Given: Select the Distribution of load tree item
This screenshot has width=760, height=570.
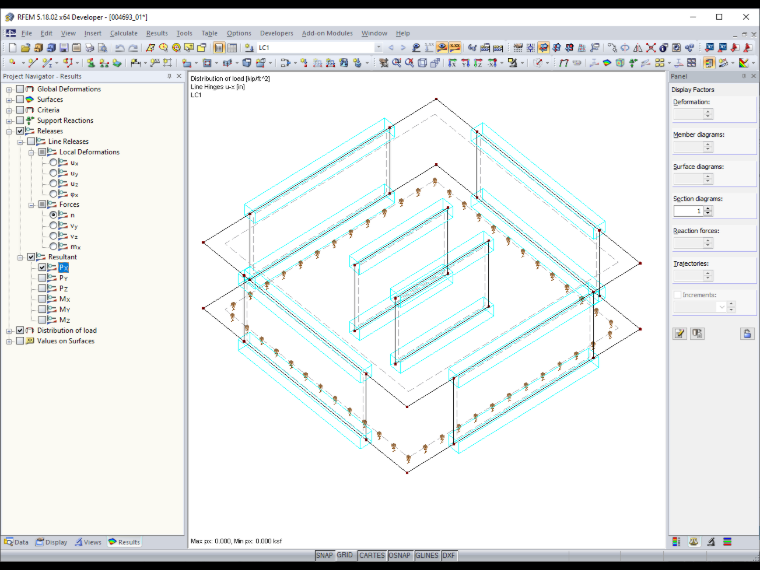Looking at the screenshot, I should [67, 331].
